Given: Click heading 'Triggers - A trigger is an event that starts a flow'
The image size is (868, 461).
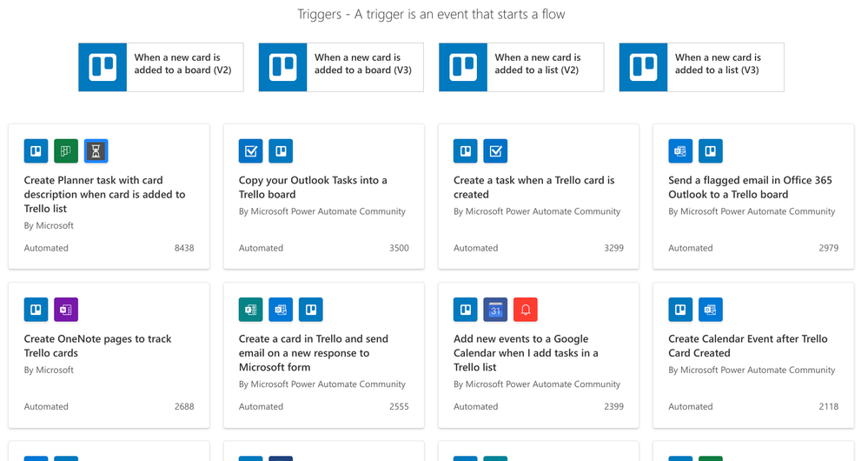Looking at the screenshot, I should tap(431, 15).
